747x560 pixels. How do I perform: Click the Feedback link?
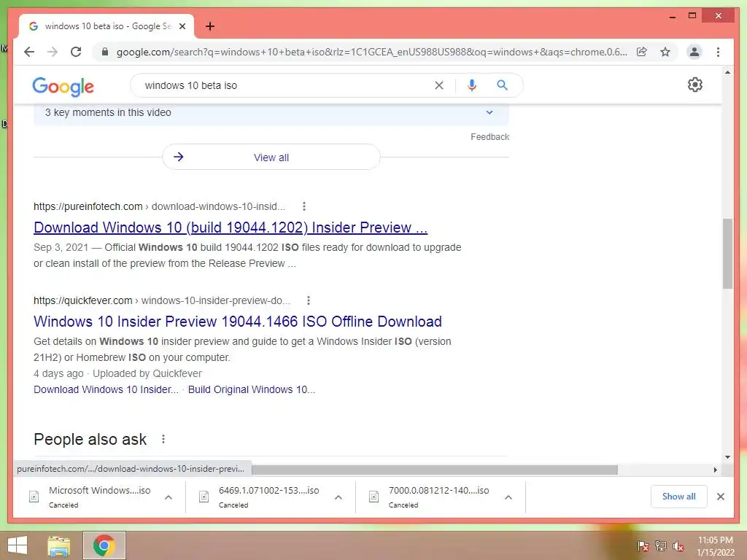[x=489, y=137]
